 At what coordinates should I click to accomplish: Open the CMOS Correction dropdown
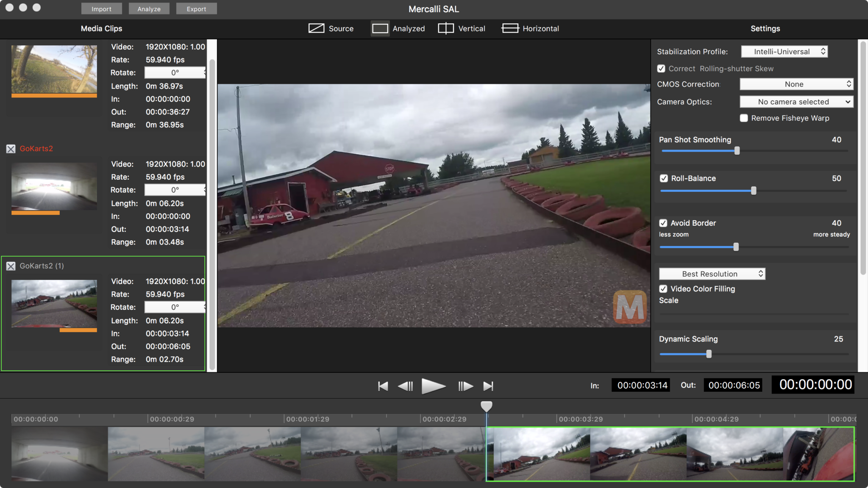[796, 84]
